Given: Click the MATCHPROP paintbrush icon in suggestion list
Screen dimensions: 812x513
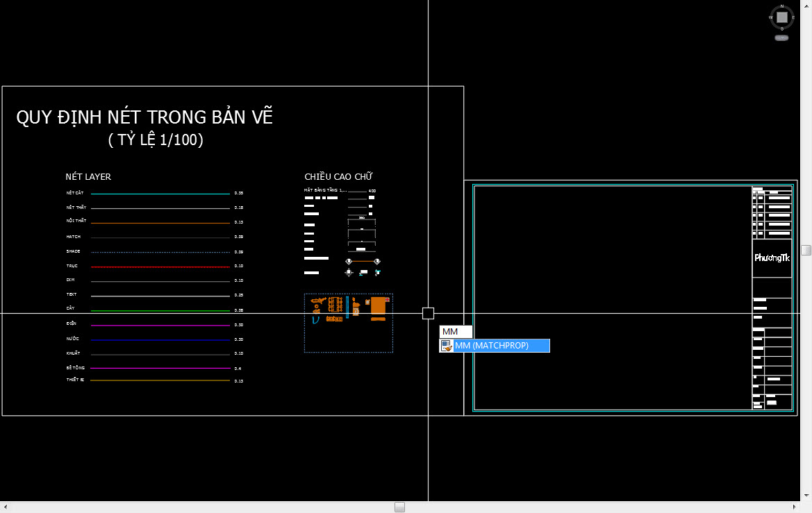Looking at the screenshot, I should [447, 346].
